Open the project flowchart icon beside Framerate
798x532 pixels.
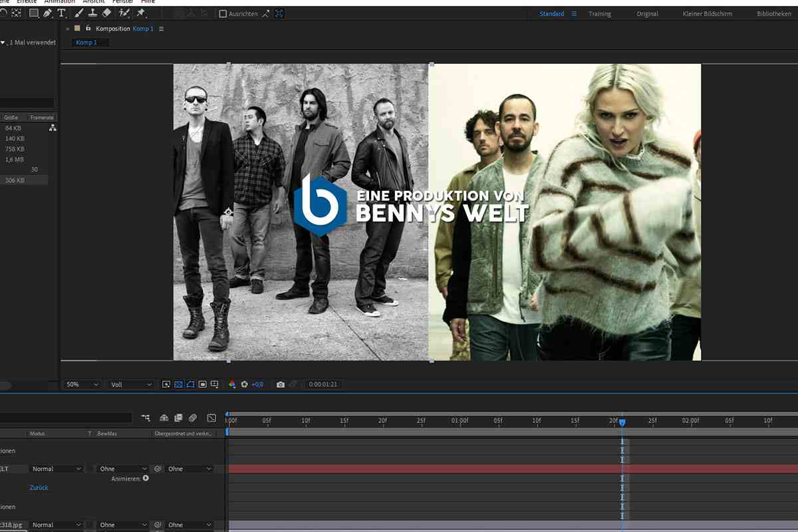coord(53,128)
